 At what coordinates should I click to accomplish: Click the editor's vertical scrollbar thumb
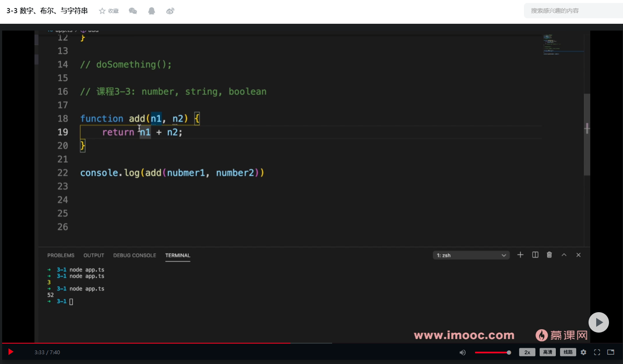(587, 134)
